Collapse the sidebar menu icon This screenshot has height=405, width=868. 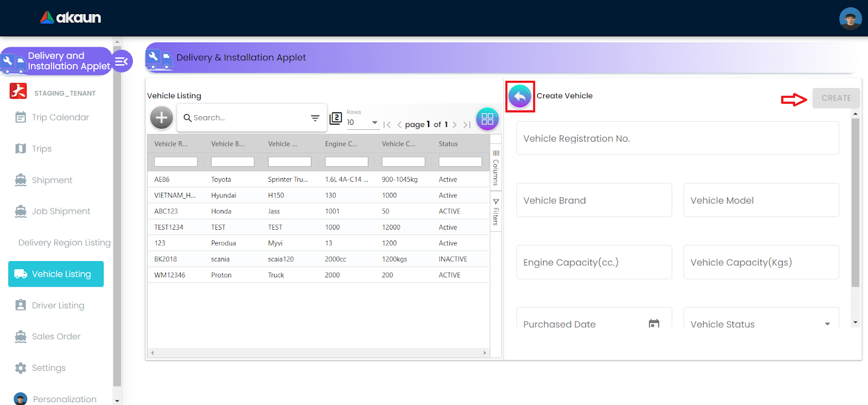(x=122, y=61)
